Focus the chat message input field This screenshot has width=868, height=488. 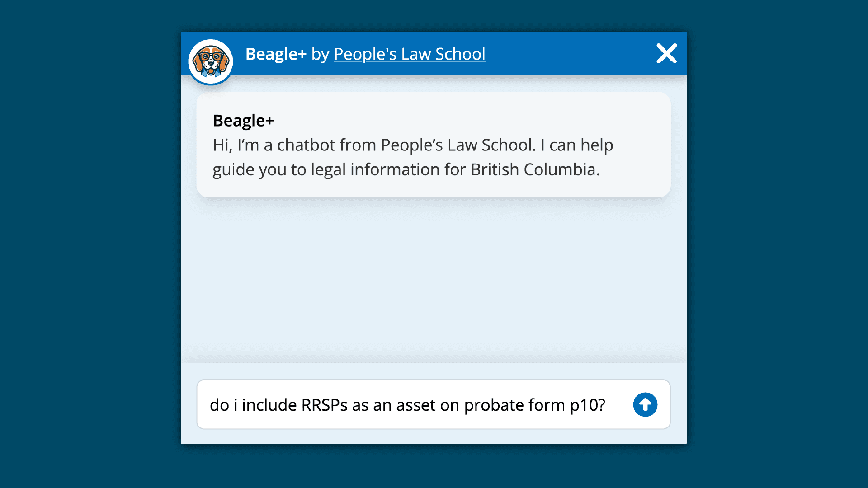tap(433, 404)
